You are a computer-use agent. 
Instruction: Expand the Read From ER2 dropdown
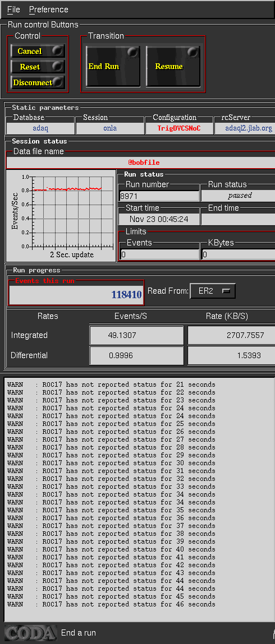pos(213,291)
